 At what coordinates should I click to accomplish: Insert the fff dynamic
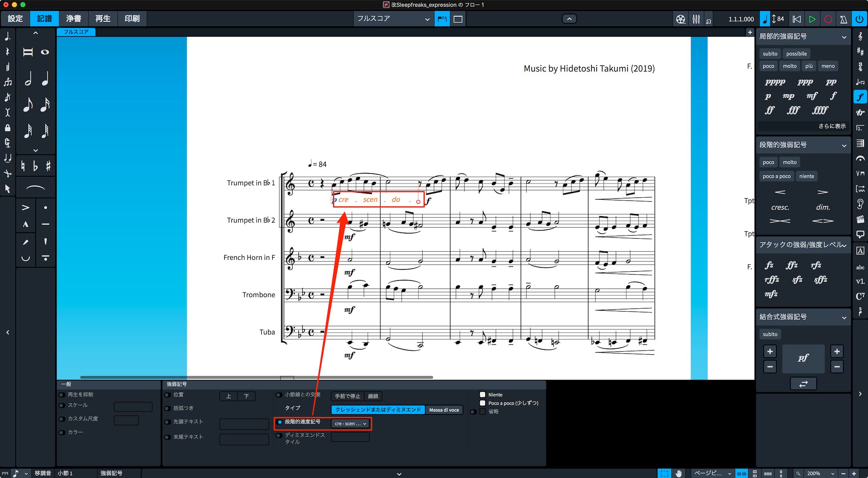[793, 111]
